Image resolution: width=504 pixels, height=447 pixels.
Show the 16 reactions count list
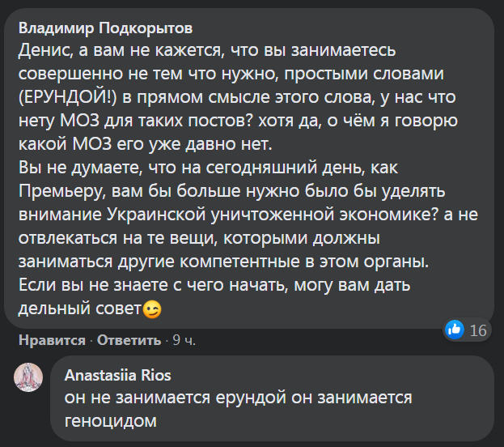coord(478,330)
